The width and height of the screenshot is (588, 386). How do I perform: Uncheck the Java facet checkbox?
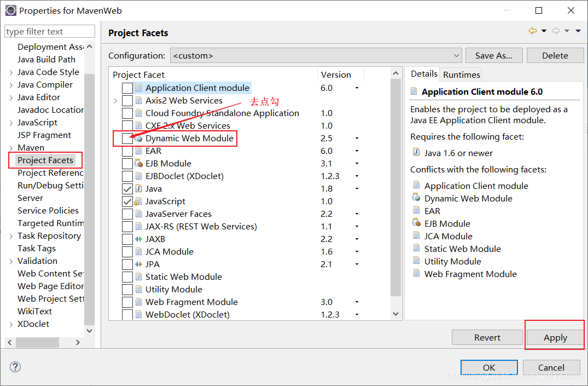127,189
